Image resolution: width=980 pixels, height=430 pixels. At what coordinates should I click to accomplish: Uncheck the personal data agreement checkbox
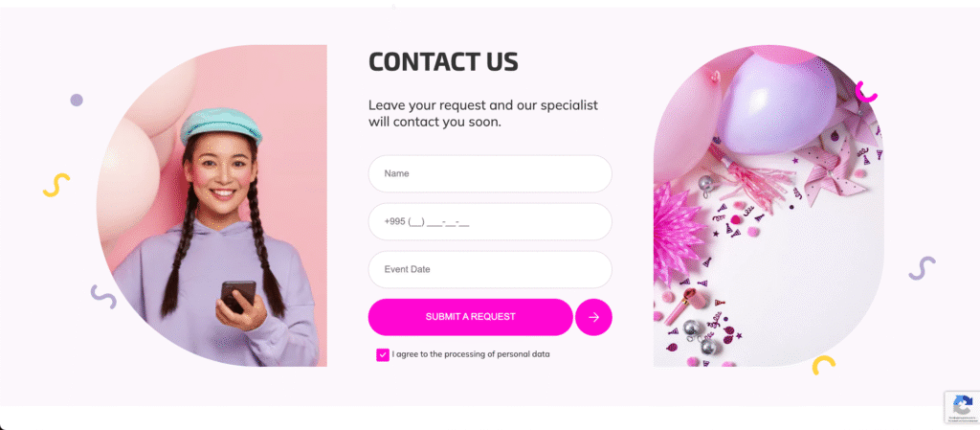pyautogui.click(x=383, y=355)
